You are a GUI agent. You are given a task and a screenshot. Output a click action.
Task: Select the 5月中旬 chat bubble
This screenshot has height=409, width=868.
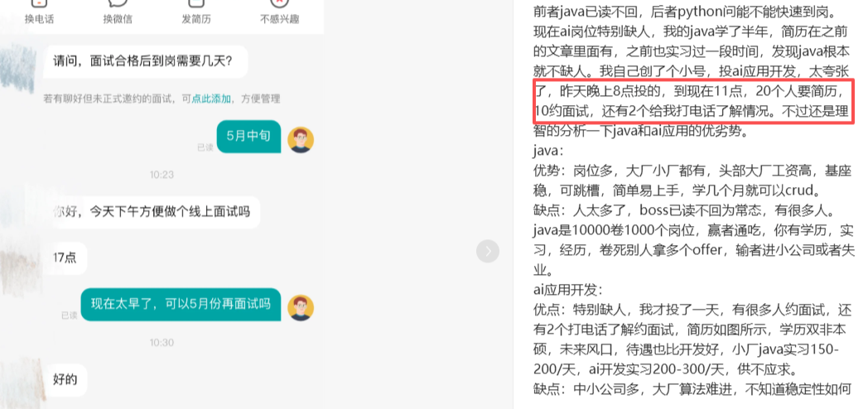tap(248, 136)
